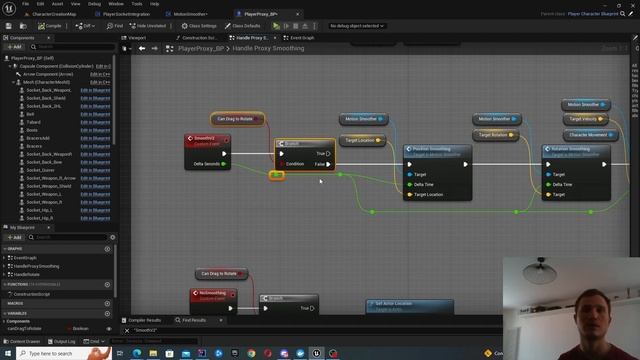Click the Find toolbar button
Image resolution: width=640 pixels, height=360 pixels.
[x=115, y=26]
